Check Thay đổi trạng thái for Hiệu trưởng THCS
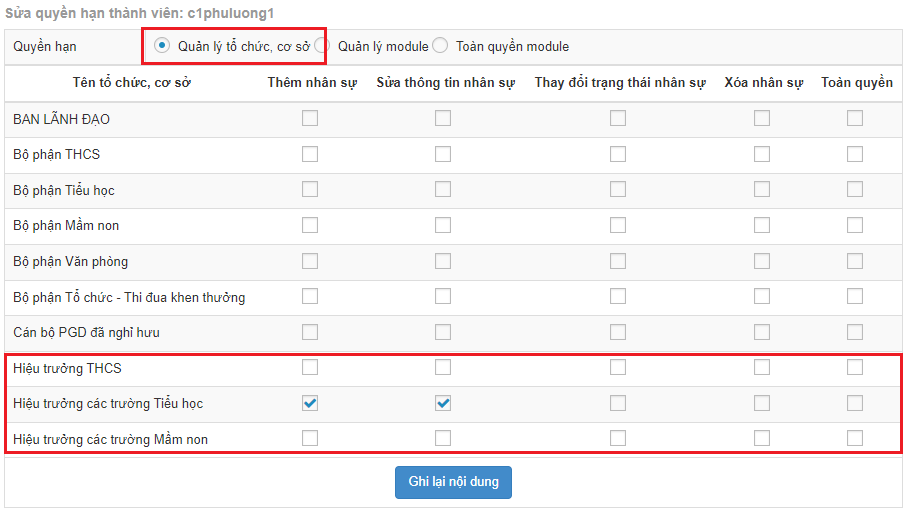This screenshot has height=508, width=910. [x=618, y=367]
